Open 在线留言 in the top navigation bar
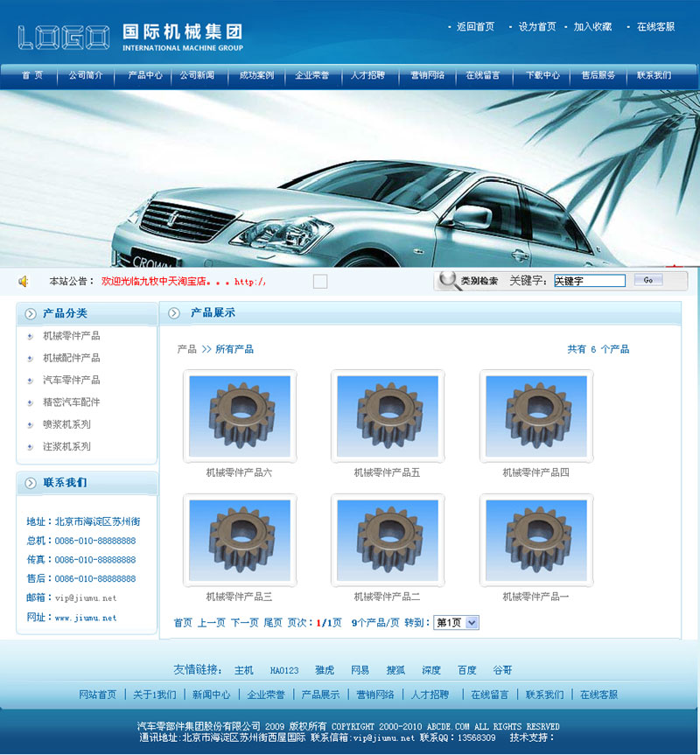This screenshot has width=700, height=755. pos(483,75)
